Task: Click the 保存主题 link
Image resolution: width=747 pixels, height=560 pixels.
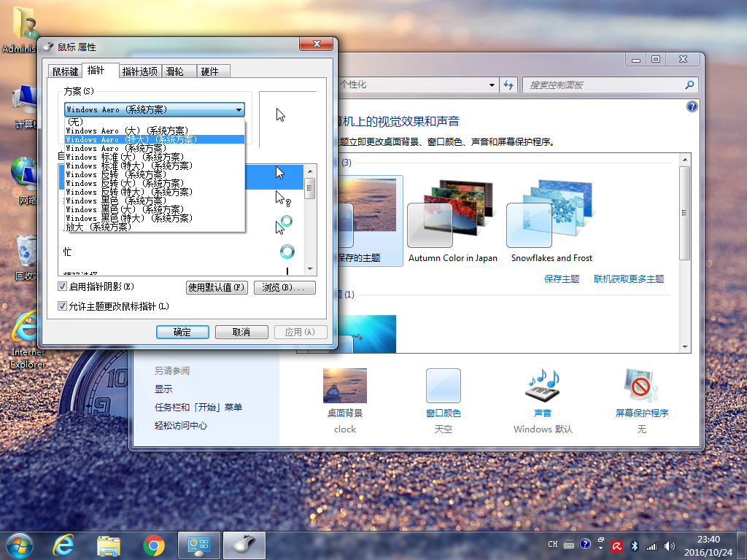Action: (x=562, y=279)
